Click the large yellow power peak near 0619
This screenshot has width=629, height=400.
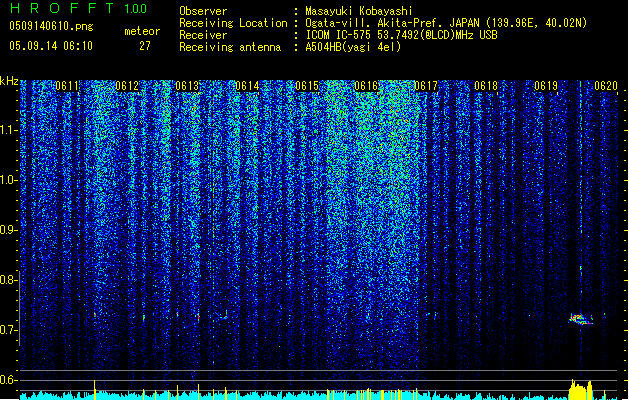(580, 390)
